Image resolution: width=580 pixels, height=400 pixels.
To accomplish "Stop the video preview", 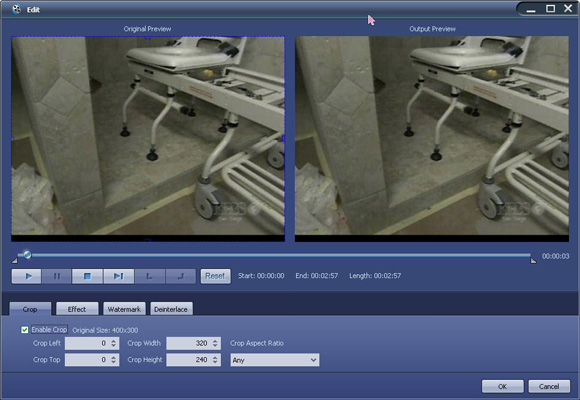I will click(x=87, y=276).
